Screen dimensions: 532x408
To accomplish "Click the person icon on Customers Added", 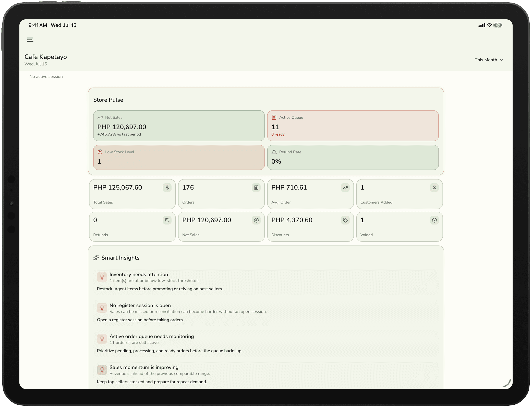I will click(x=434, y=188).
